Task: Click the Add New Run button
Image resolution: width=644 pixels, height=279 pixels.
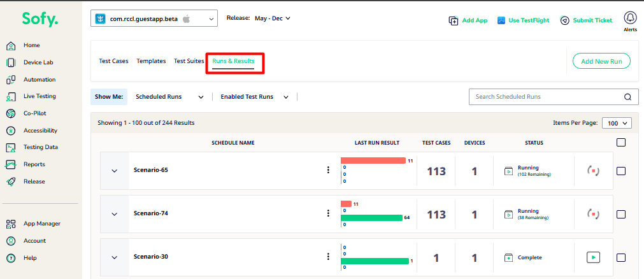Action: (601, 61)
